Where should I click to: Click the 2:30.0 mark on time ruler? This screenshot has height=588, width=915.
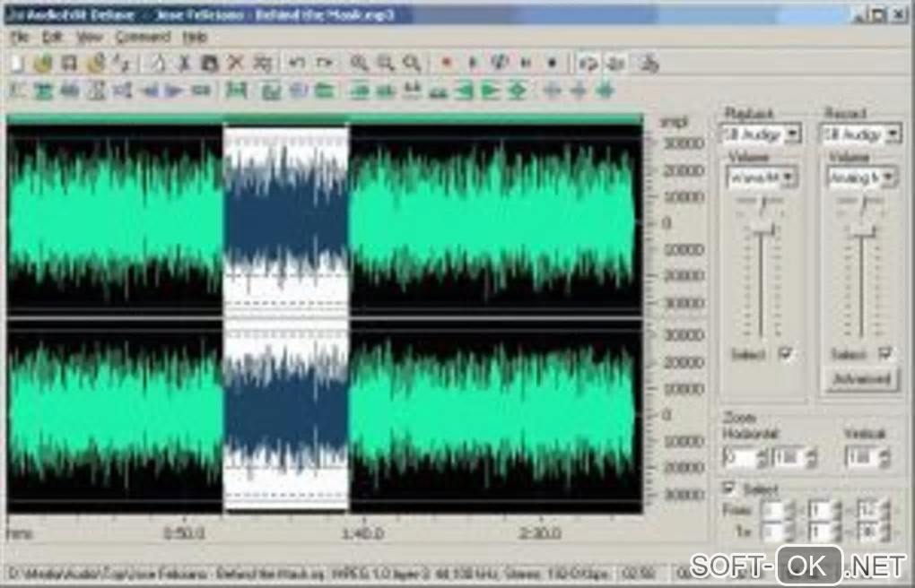click(x=540, y=533)
